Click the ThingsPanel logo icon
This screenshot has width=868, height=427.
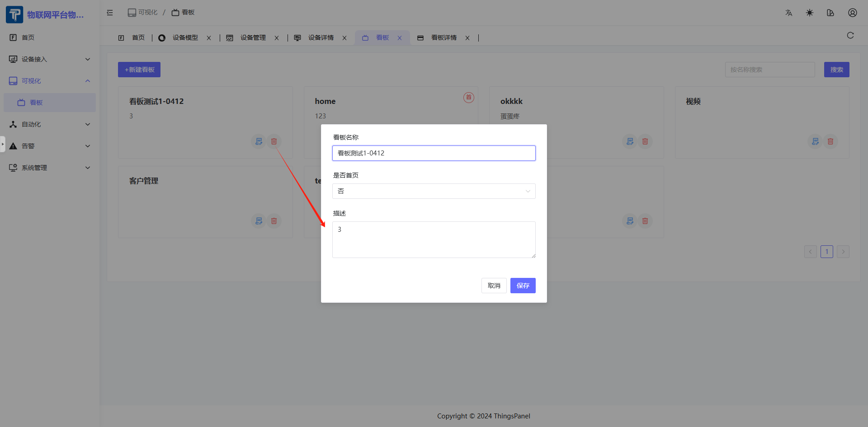pyautogui.click(x=14, y=14)
